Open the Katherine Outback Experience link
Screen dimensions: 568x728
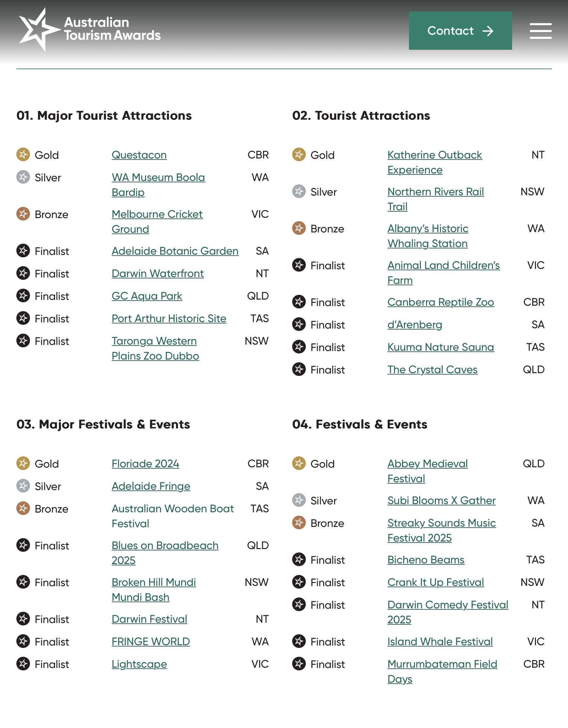435,155
